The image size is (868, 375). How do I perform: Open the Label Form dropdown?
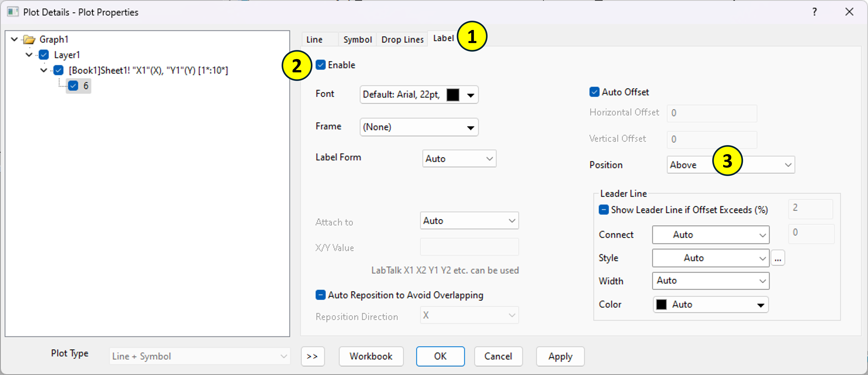(x=459, y=158)
